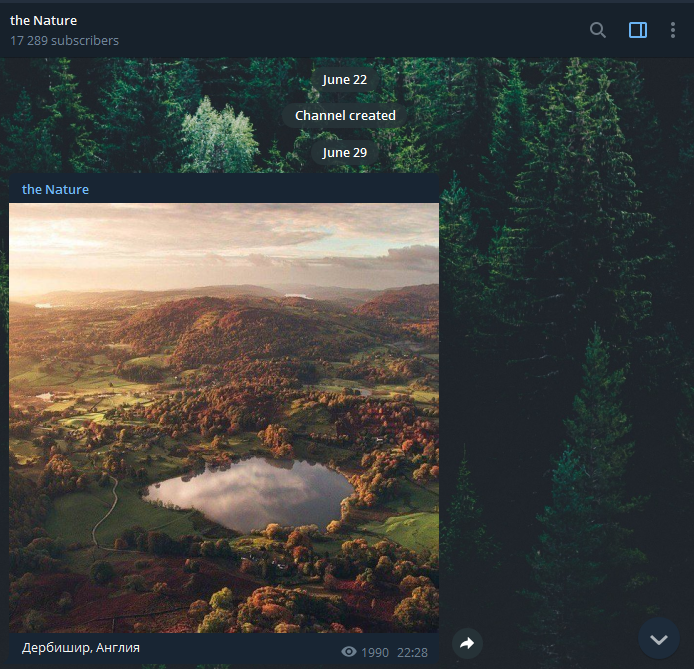Toggle the right sidebar panel icon
The width and height of the screenshot is (694, 669).
pos(638,30)
